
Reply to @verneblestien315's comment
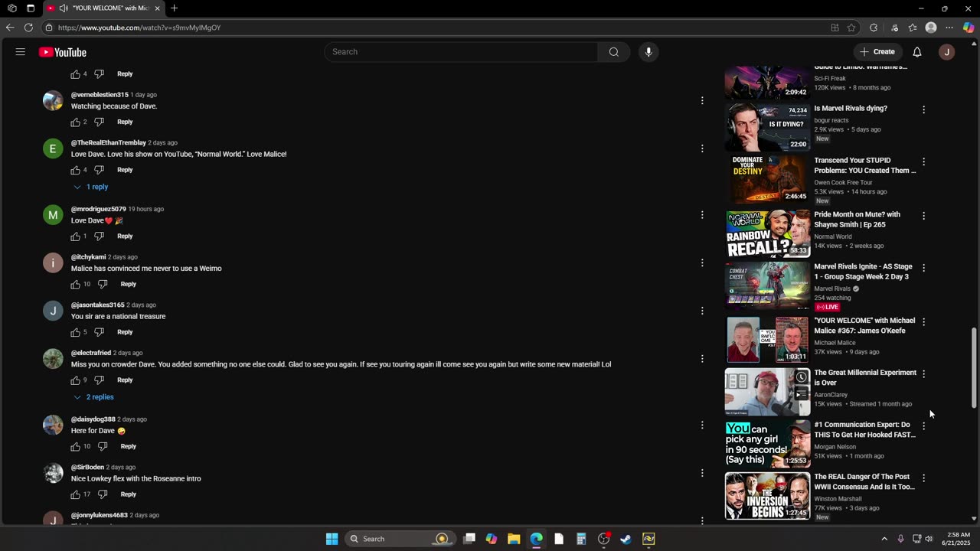click(125, 122)
